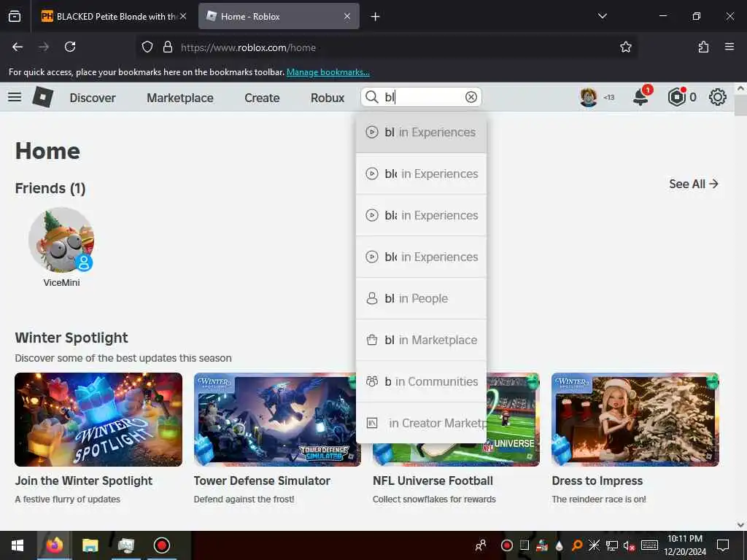Click the touch keyboard tray icon
The height and width of the screenshot is (560, 747).
pos(649,545)
